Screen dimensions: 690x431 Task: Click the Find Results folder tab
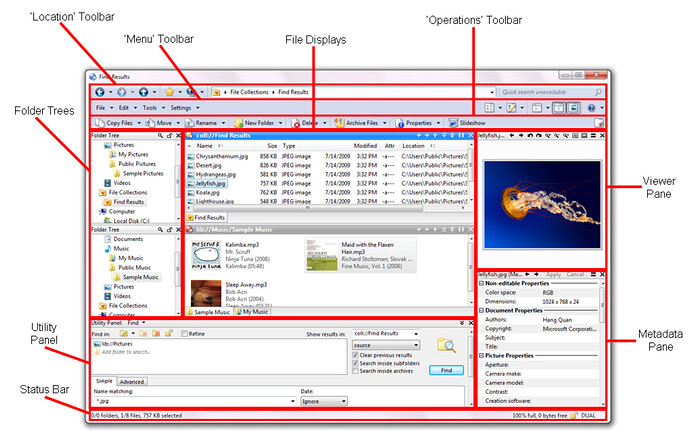[206, 217]
